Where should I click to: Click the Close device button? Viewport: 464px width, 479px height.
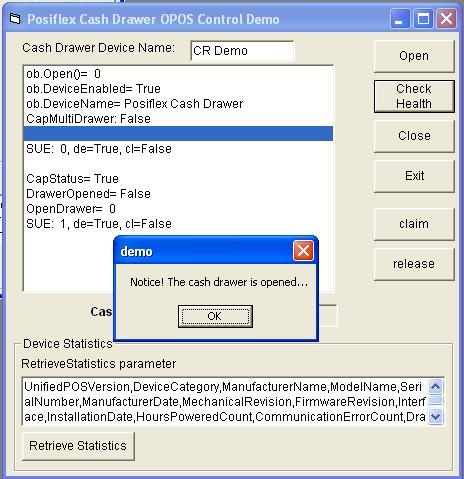tap(414, 136)
